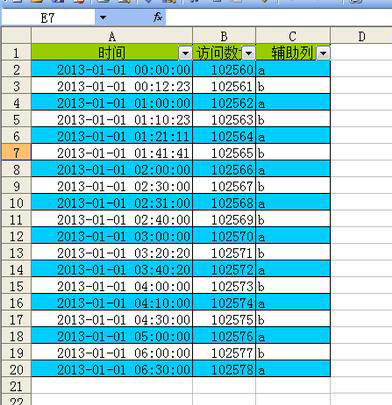Click helper cell 'b' in row 19
Viewport: 392px width, 405px height.
pyautogui.click(x=293, y=353)
